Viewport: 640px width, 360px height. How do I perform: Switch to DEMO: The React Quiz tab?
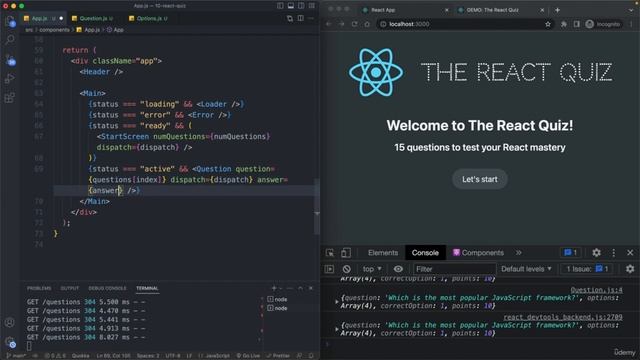[500, 10]
